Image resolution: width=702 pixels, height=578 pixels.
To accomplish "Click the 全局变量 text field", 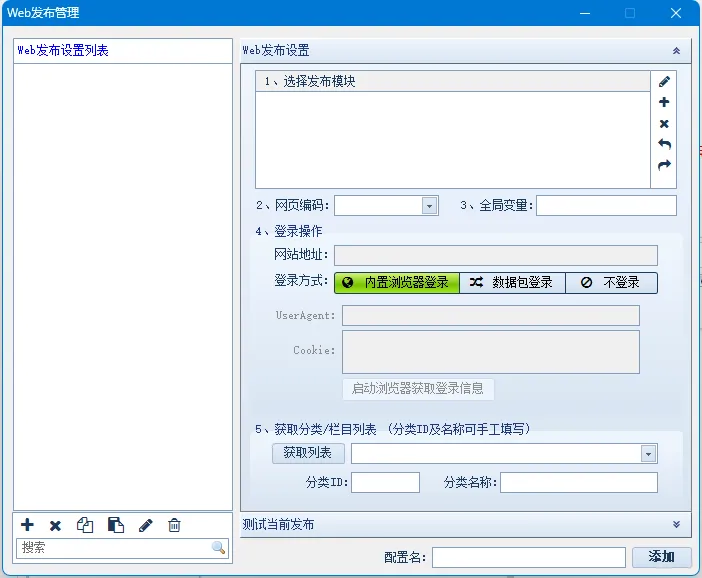I will pos(606,206).
